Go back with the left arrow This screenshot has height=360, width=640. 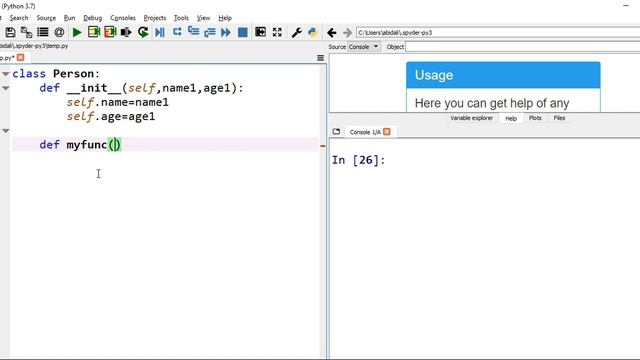331,32
